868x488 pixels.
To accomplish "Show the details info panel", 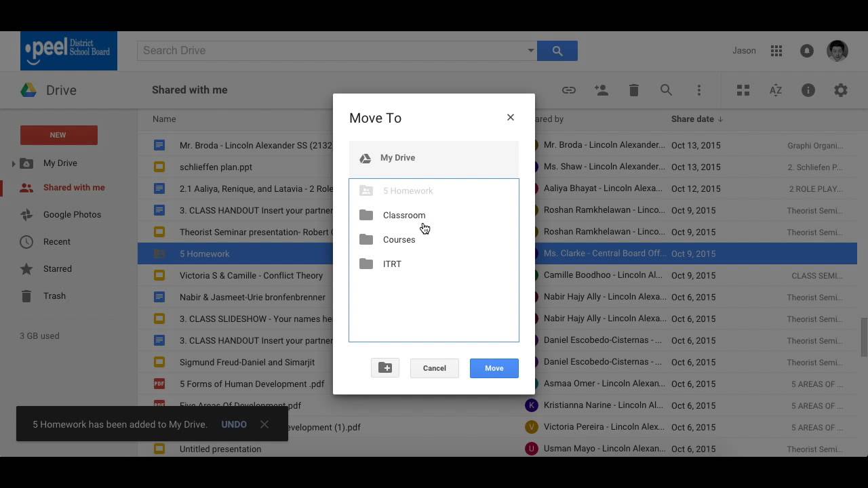I will pyautogui.click(x=808, y=90).
